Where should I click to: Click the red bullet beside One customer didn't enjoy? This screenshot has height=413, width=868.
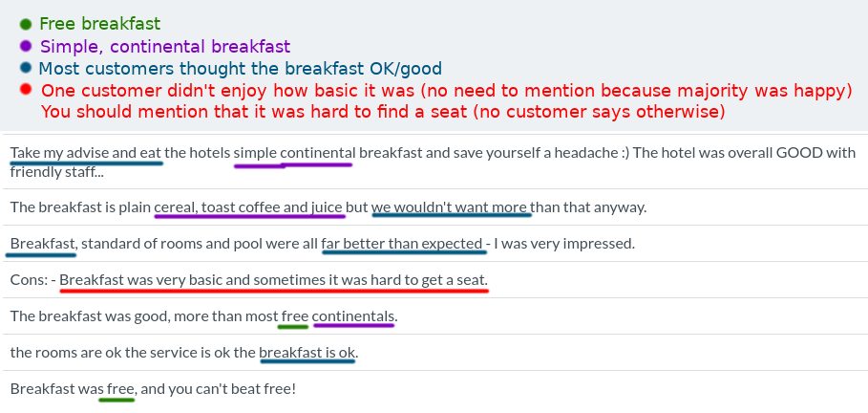coord(26,89)
